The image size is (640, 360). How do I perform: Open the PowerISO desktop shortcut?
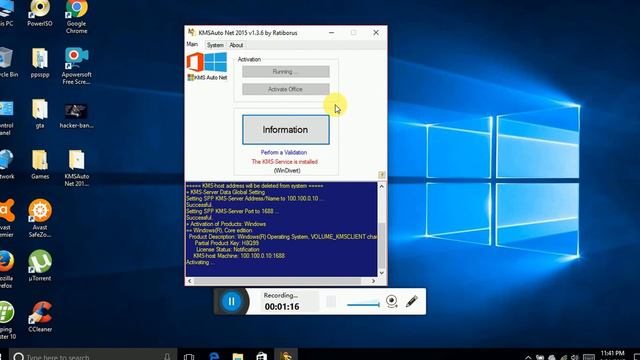tap(40, 13)
